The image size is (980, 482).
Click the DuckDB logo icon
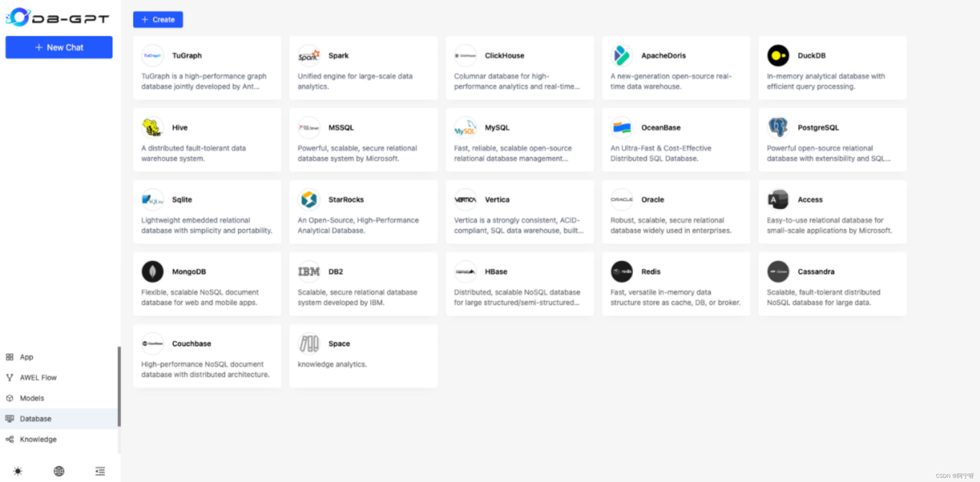click(778, 55)
